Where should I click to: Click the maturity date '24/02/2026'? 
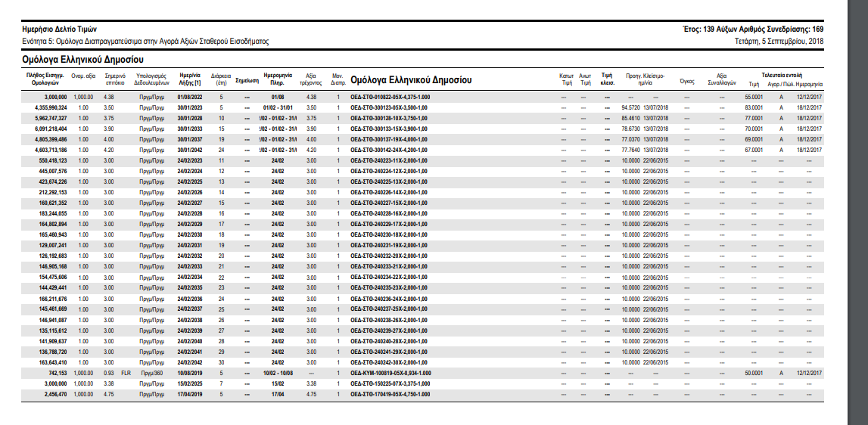(x=190, y=192)
